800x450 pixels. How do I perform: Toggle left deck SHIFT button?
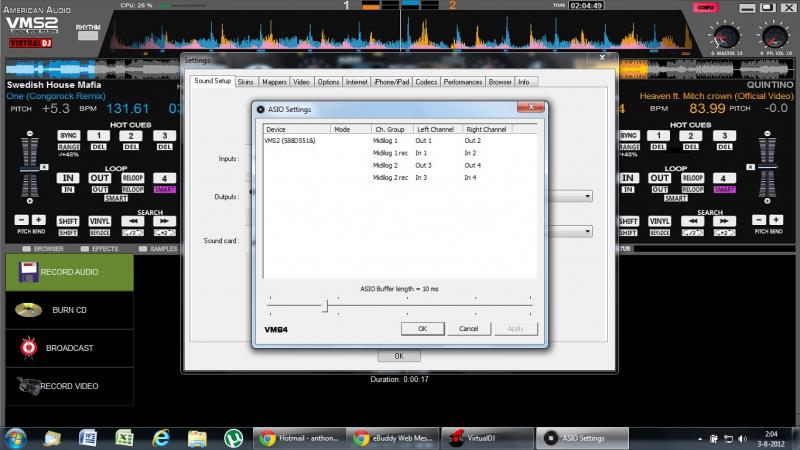click(68, 221)
